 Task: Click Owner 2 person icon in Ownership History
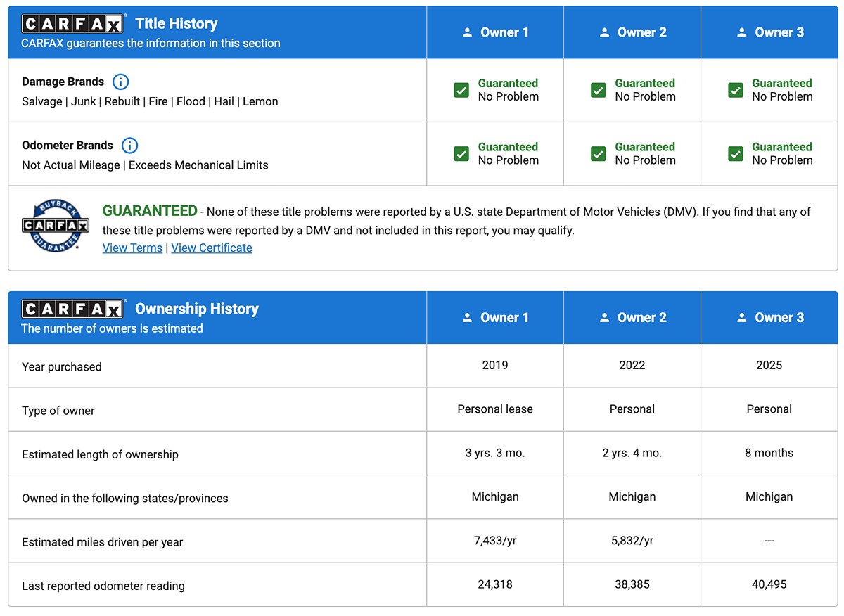click(604, 318)
